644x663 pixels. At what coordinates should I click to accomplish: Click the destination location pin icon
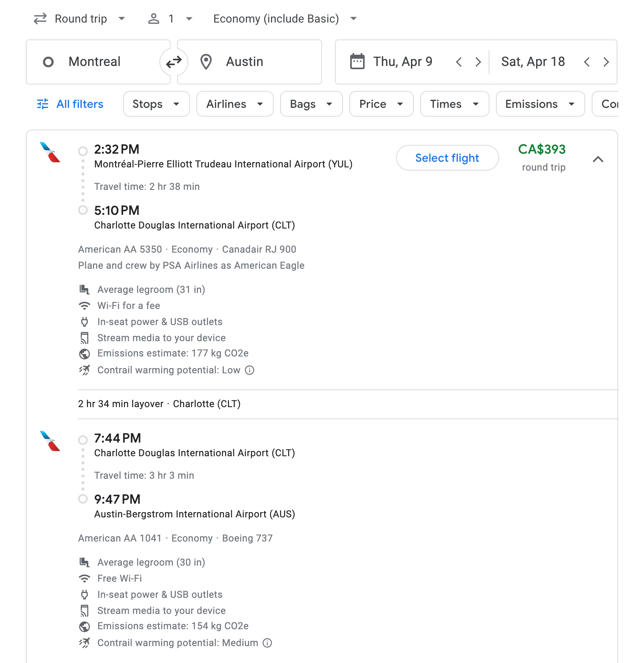pos(206,62)
